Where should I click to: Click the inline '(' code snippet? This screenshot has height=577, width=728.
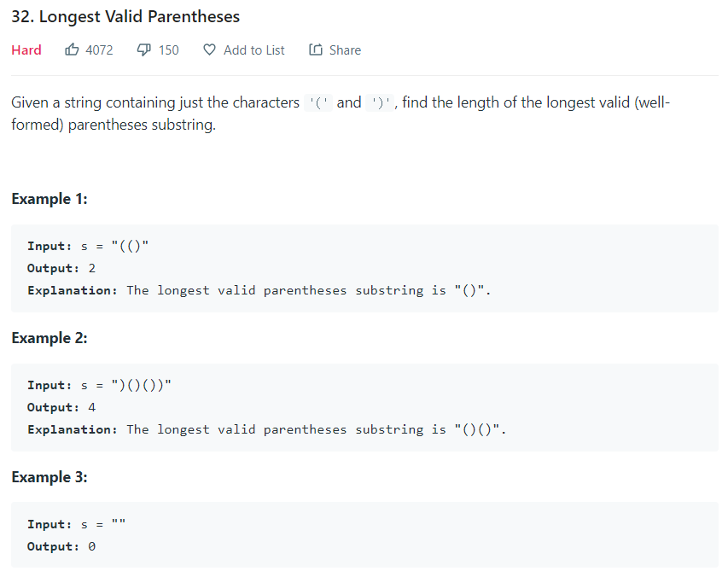(318, 102)
